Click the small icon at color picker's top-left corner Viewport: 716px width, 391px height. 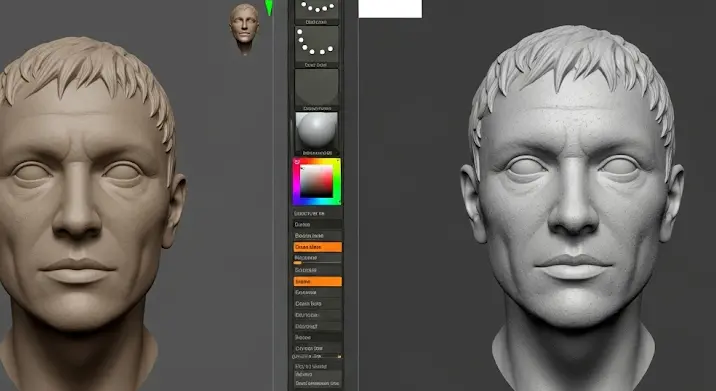(x=297, y=162)
